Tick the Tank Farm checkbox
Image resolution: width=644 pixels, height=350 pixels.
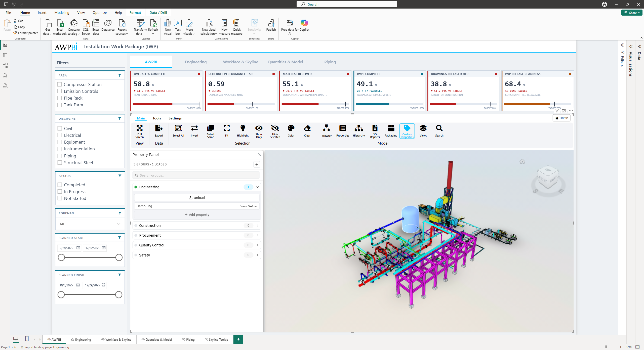pos(60,105)
